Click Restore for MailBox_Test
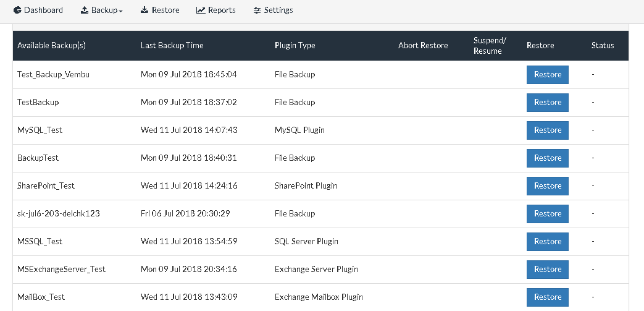Viewport: 644px width, 311px height. pos(548,297)
